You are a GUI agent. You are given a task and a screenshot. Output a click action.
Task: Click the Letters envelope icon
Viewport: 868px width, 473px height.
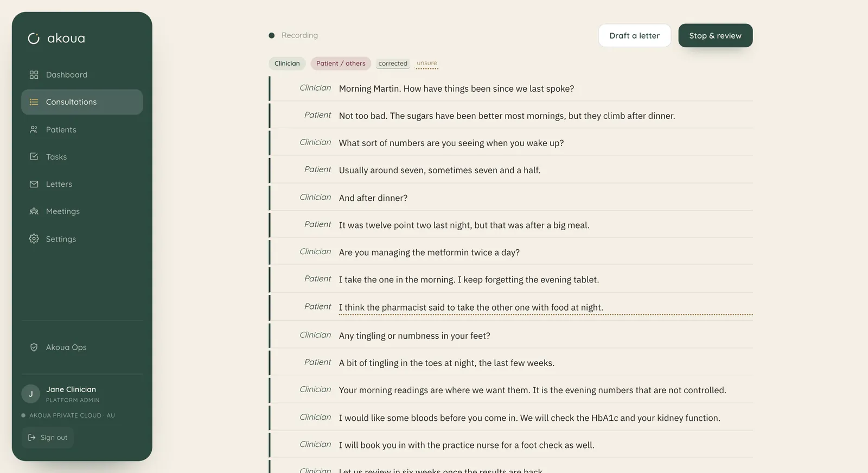pyautogui.click(x=34, y=184)
